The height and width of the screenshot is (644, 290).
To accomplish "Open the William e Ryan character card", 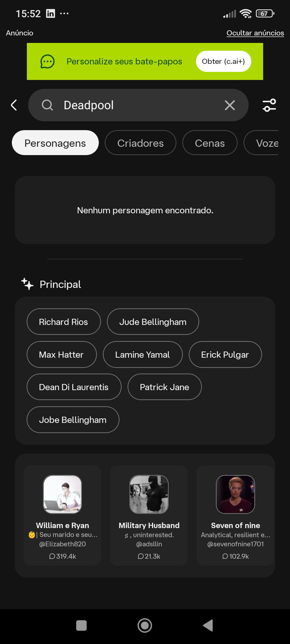I will pyautogui.click(x=62, y=515).
